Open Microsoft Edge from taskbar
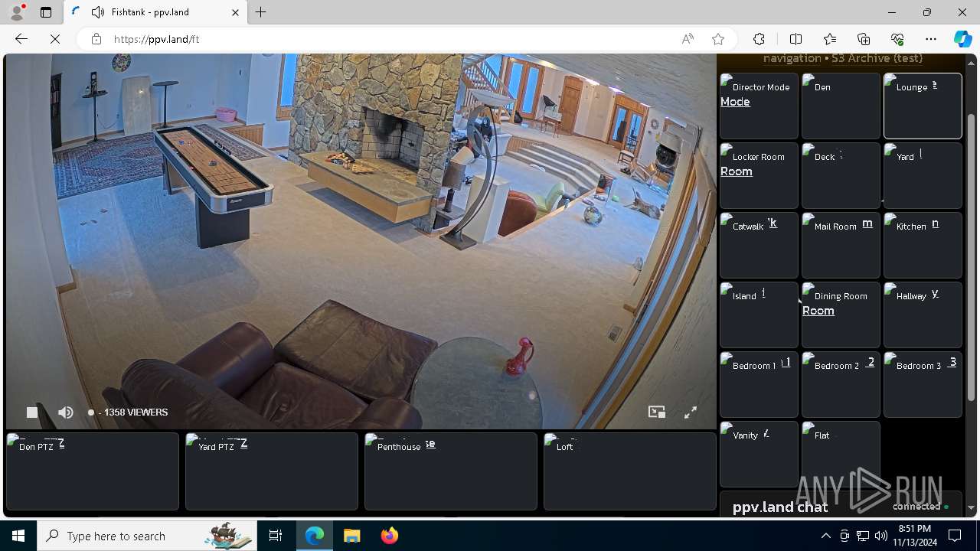The image size is (980, 551). (x=315, y=536)
